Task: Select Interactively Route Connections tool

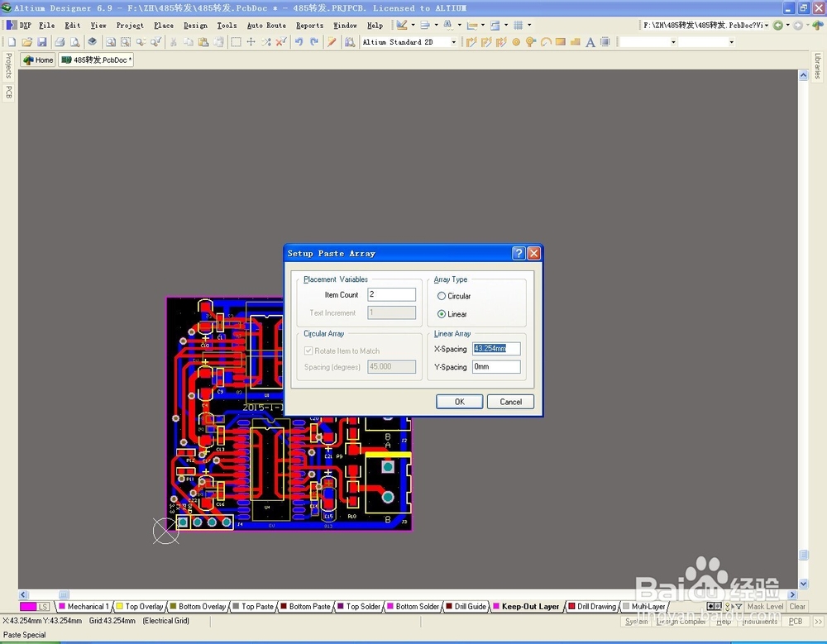Action: click(471, 41)
